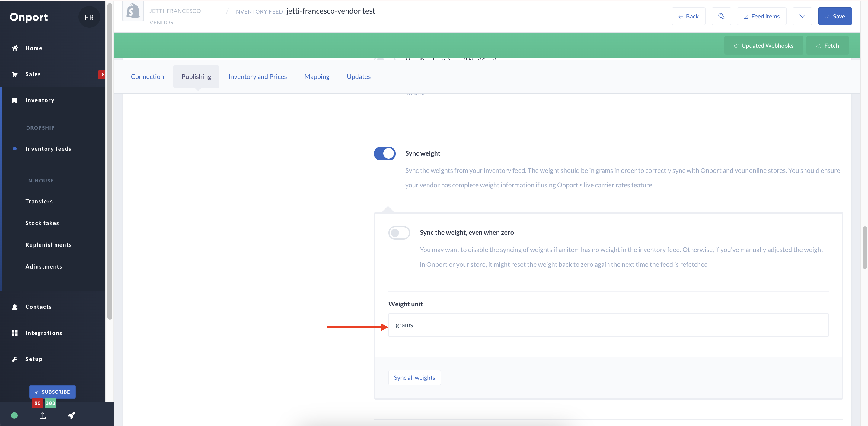Save the inventory feed settings
The image size is (868, 426).
coord(834,16)
